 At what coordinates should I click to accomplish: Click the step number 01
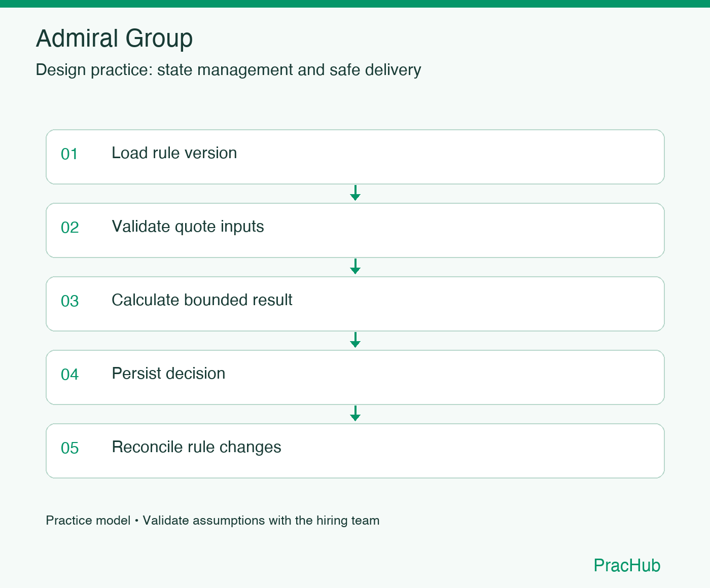(69, 154)
